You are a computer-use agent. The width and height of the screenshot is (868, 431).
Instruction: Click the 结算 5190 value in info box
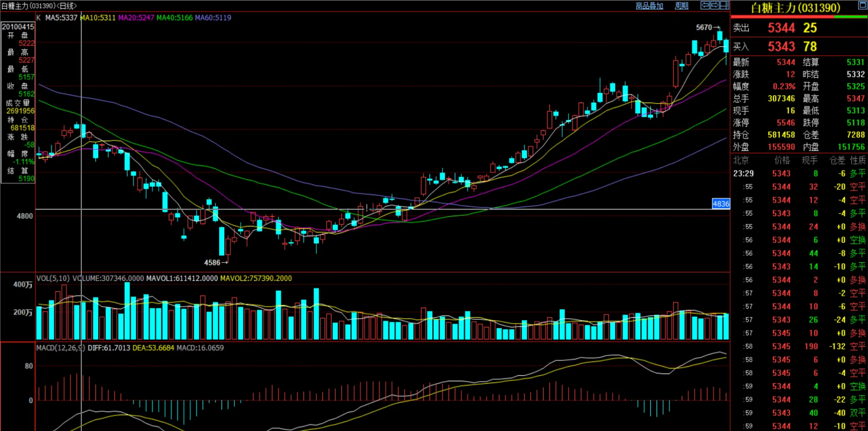(x=26, y=179)
